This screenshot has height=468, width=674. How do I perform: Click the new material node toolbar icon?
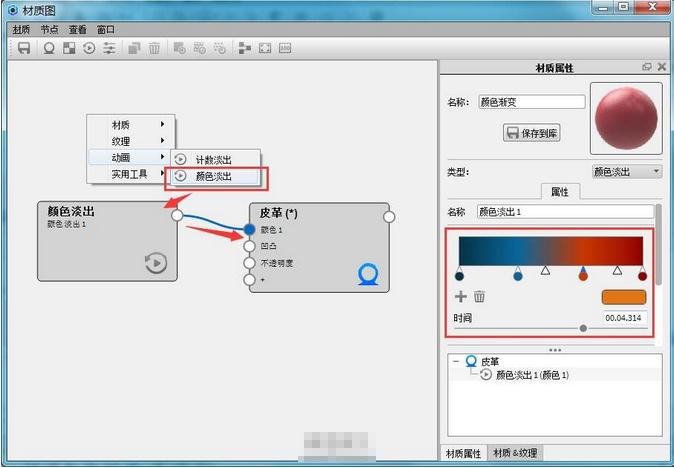49,48
